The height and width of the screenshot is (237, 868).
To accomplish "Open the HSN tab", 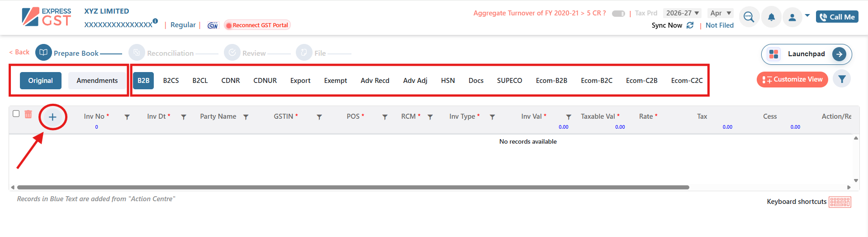I will coord(447,81).
